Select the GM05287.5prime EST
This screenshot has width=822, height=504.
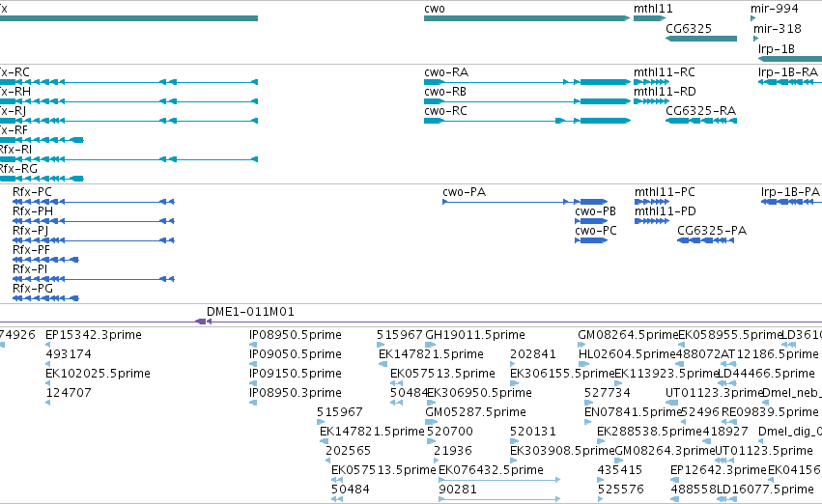coord(475,412)
